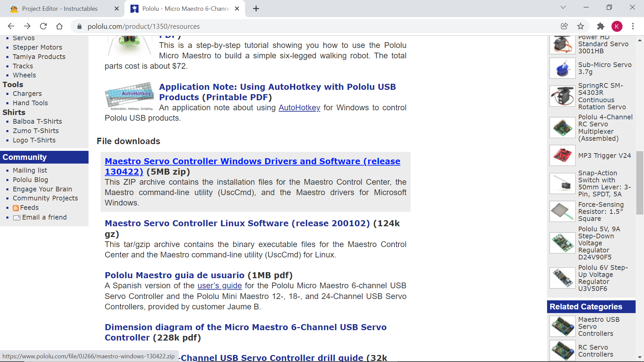Go to Wheels category
Viewport: 644px width, 362px height.
(24, 75)
